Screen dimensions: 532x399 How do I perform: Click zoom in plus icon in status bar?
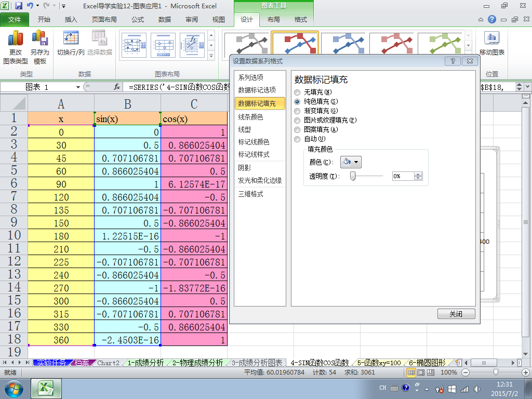click(526, 373)
